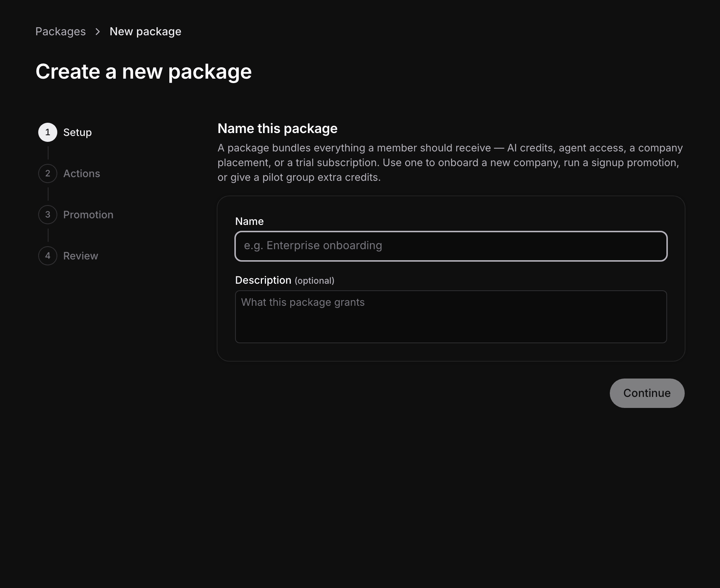Select step 3 circle for Promotion

click(48, 215)
